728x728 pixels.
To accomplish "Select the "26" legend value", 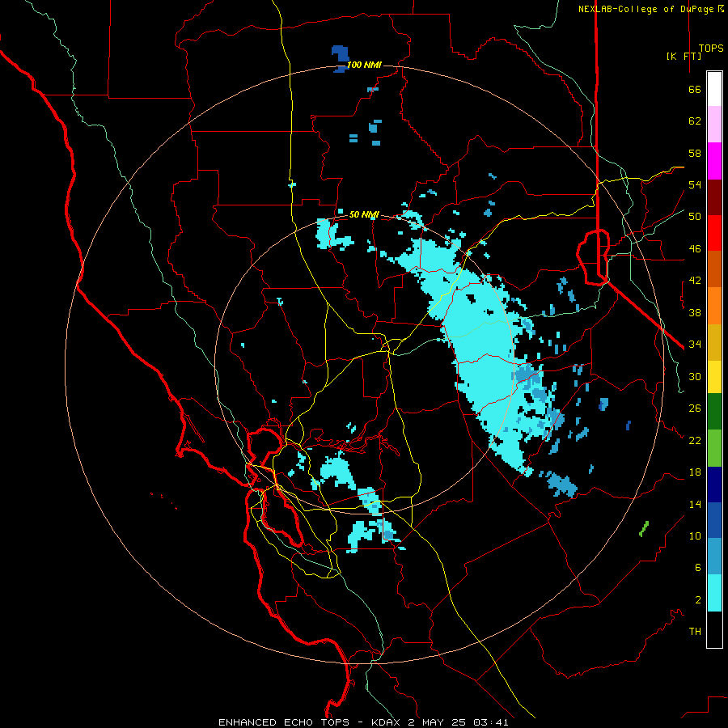I will point(695,408).
